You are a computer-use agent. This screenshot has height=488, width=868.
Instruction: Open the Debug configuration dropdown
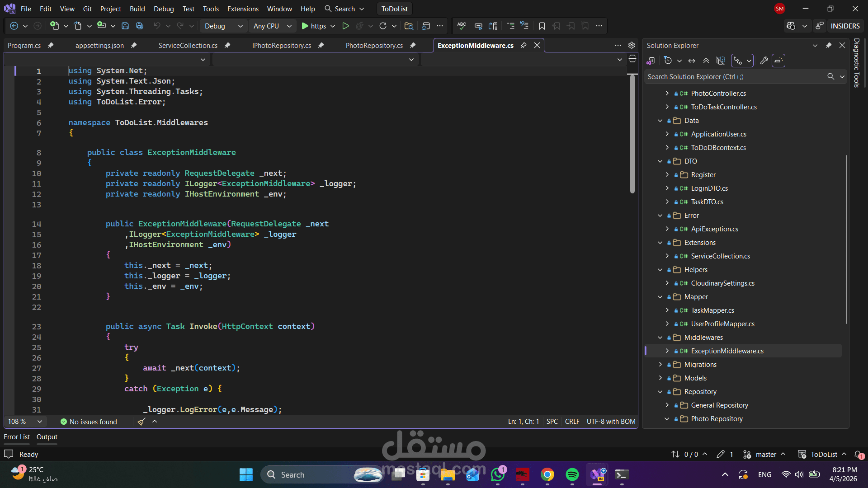coord(223,26)
